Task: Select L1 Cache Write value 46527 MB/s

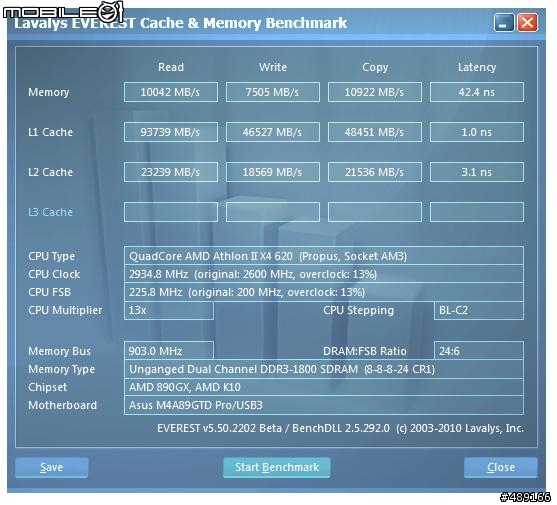Action: pos(273,132)
